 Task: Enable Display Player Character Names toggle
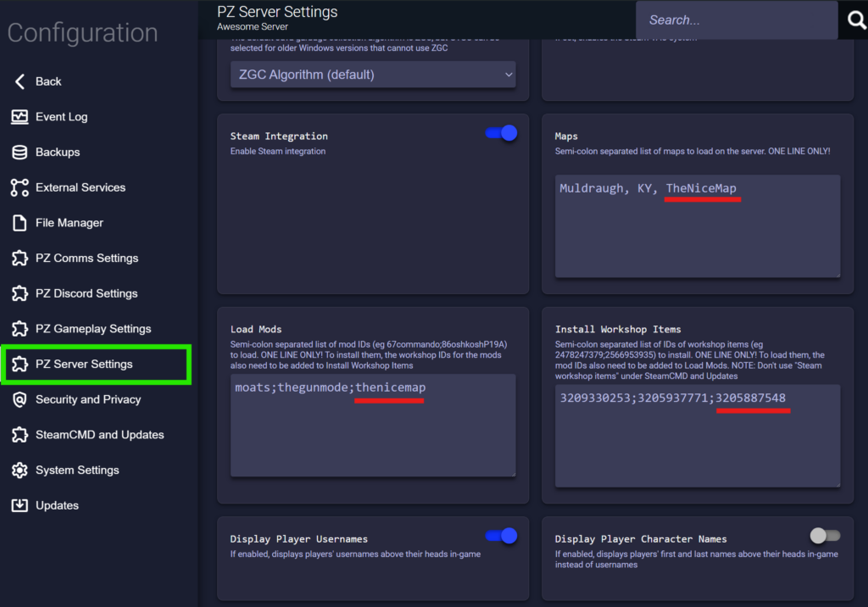[x=825, y=536]
